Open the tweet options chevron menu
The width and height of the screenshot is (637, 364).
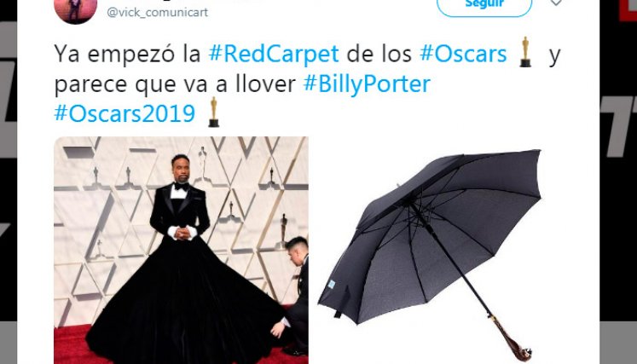556,3
